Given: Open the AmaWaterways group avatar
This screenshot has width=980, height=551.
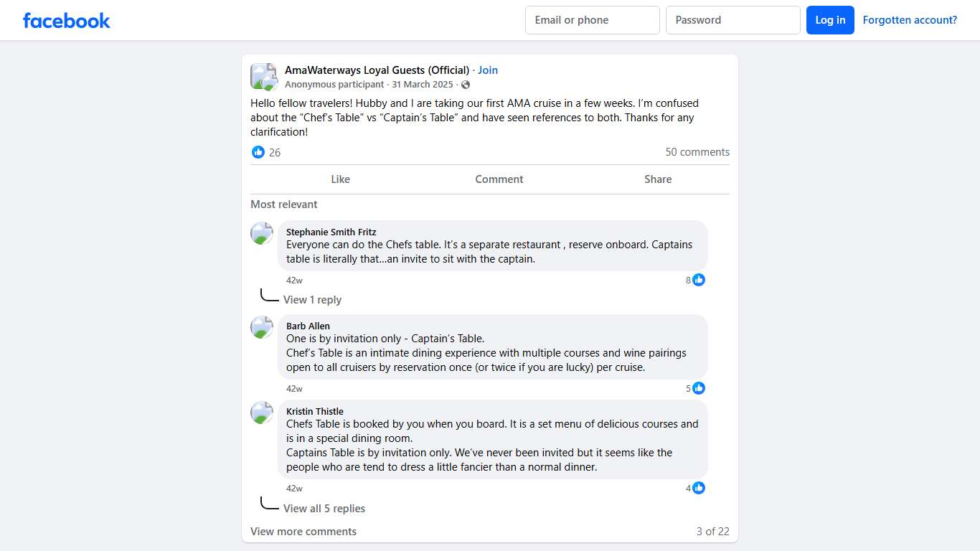Looking at the screenshot, I should [x=263, y=77].
